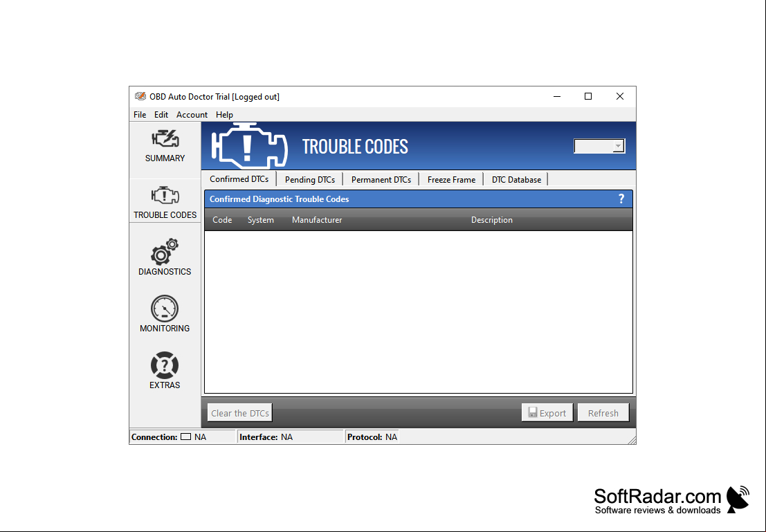Go to the Monitoring gauge icon

click(x=165, y=309)
